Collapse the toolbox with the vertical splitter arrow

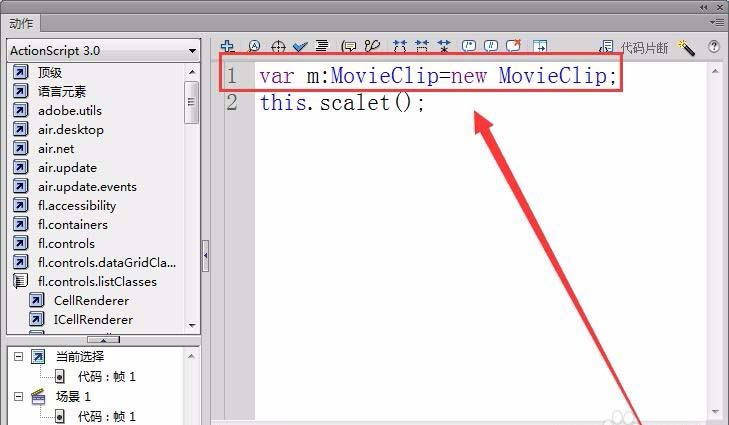205,256
